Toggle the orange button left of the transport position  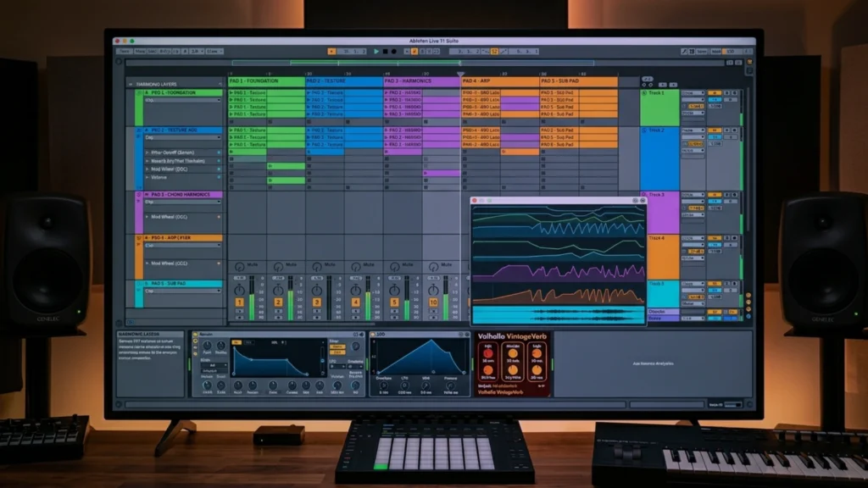(x=331, y=52)
